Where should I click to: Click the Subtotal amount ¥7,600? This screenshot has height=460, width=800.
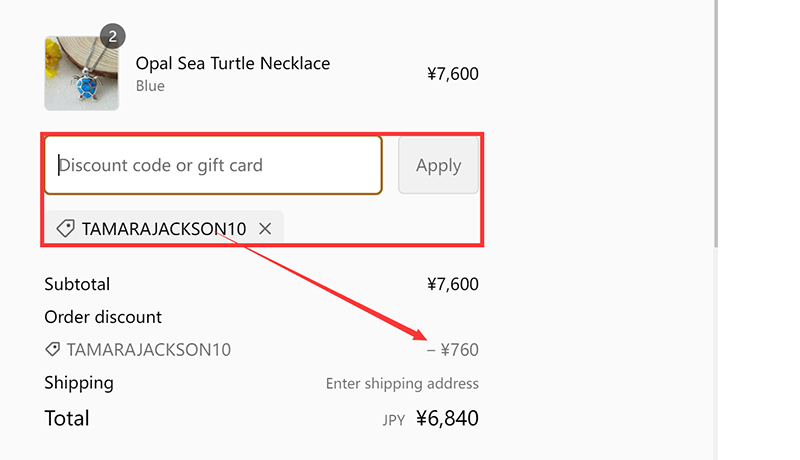point(452,284)
